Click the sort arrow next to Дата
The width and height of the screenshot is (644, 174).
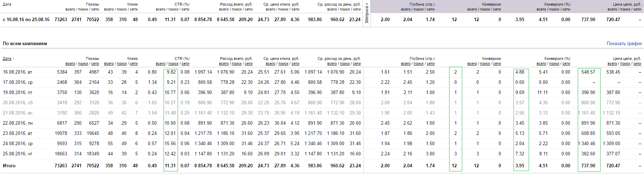[x=13, y=58]
